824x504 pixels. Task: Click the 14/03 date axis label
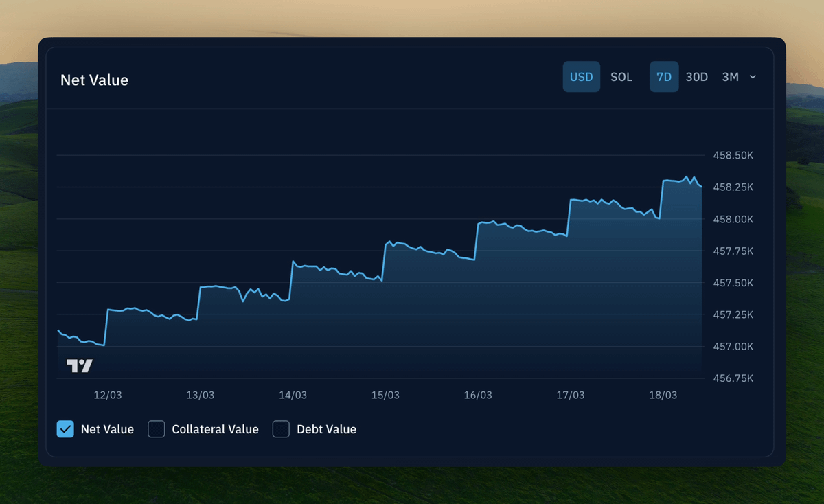pos(293,395)
